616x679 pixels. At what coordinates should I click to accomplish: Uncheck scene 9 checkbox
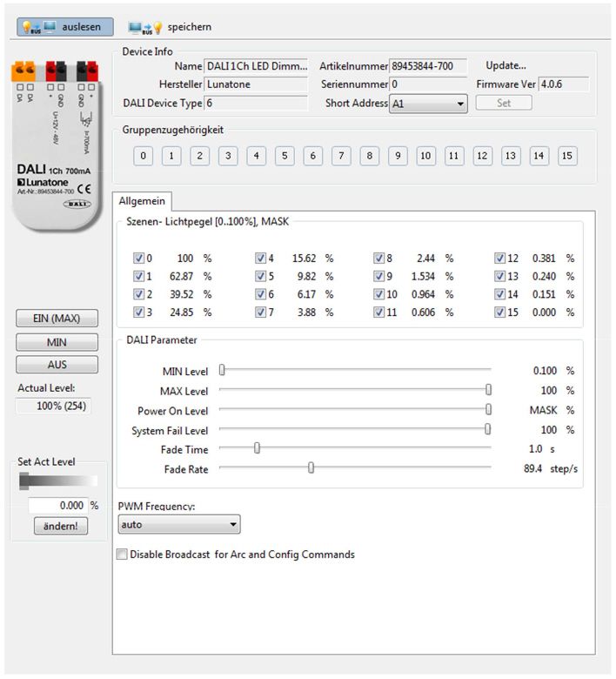378,276
